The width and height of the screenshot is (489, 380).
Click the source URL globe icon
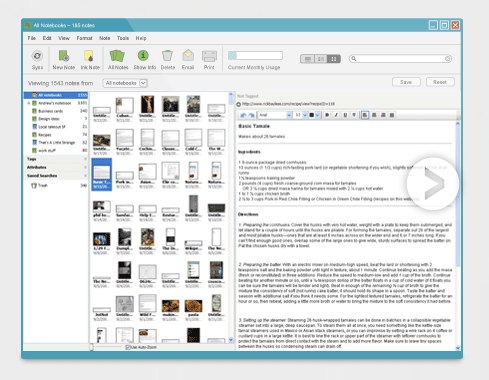click(239, 104)
